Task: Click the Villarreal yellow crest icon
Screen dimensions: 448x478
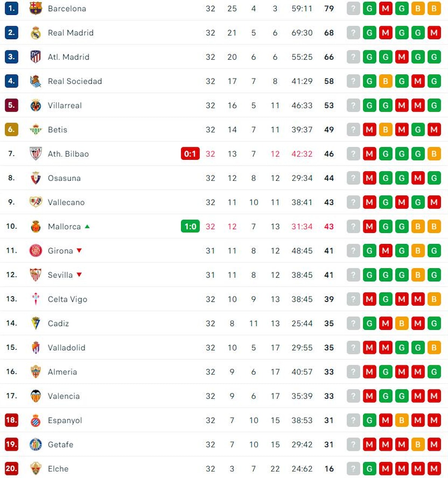Action: click(35, 106)
